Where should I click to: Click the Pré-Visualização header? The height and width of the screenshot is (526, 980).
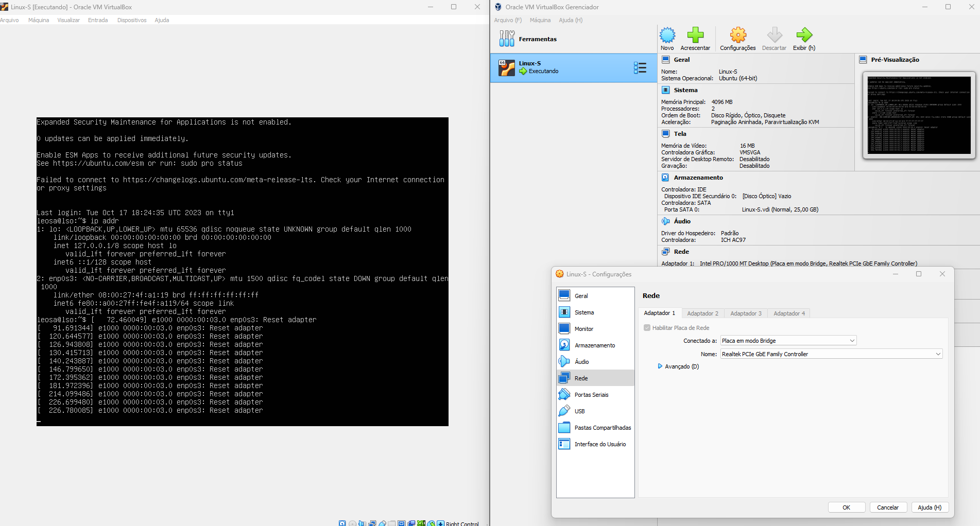point(895,60)
